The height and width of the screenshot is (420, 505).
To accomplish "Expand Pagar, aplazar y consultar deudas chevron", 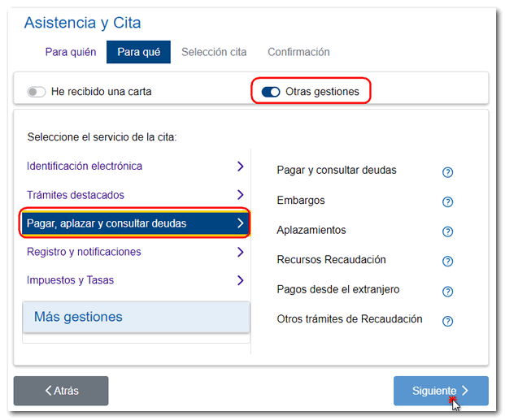I will [x=240, y=223].
